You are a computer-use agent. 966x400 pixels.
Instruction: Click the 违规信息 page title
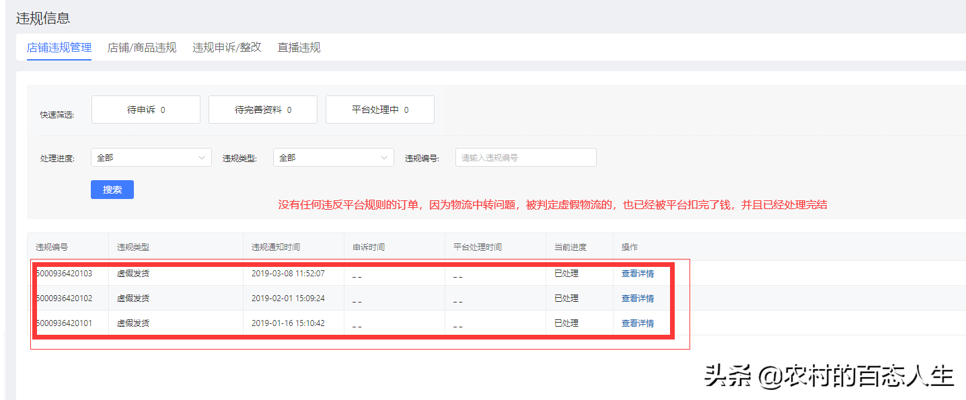click(43, 18)
